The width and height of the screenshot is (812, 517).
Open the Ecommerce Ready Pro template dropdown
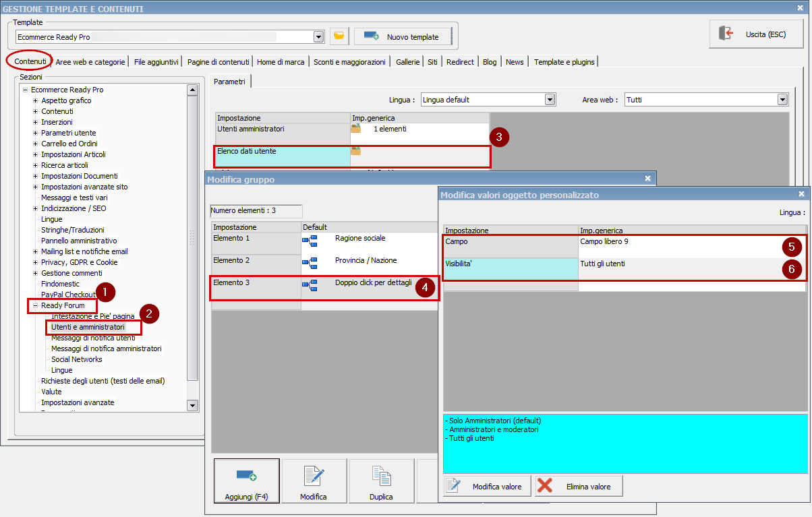tap(318, 36)
